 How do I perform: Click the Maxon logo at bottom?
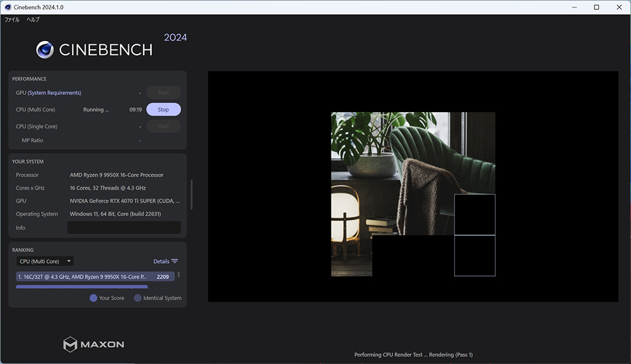[x=94, y=344]
